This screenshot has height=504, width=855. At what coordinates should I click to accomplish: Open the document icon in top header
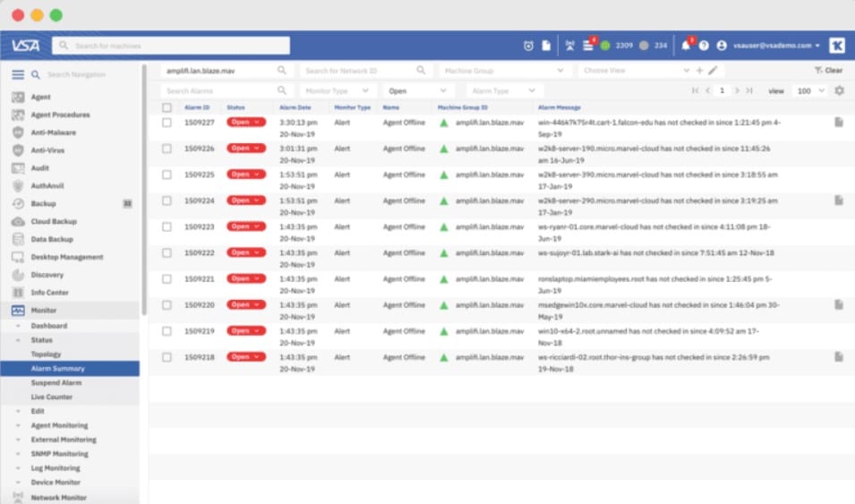click(x=546, y=46)
